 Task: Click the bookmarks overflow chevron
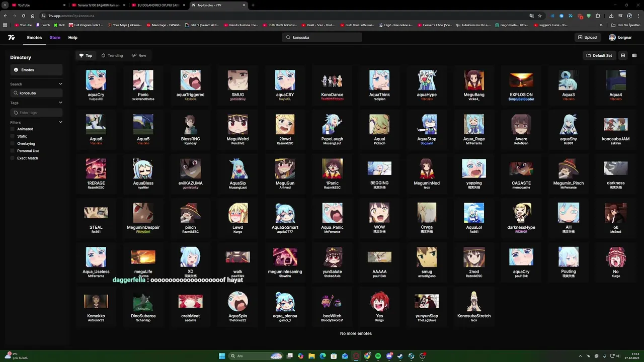[601, 25]
